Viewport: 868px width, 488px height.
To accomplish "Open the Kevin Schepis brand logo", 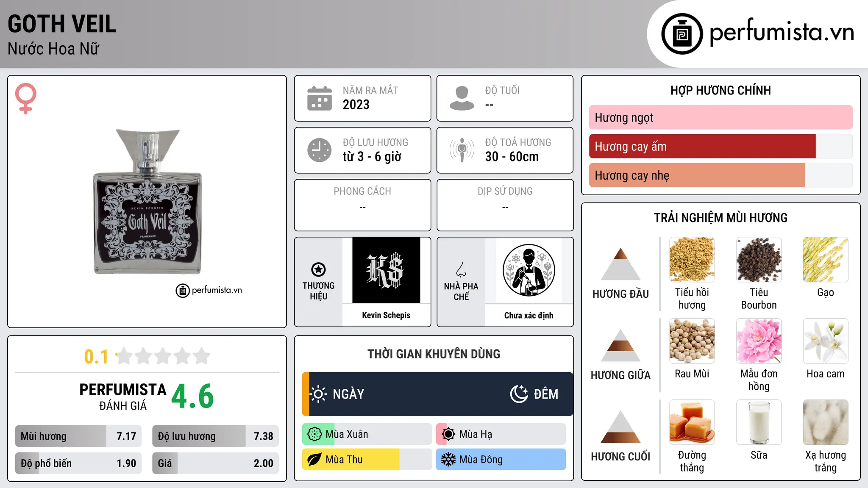I will click(386, 270).
